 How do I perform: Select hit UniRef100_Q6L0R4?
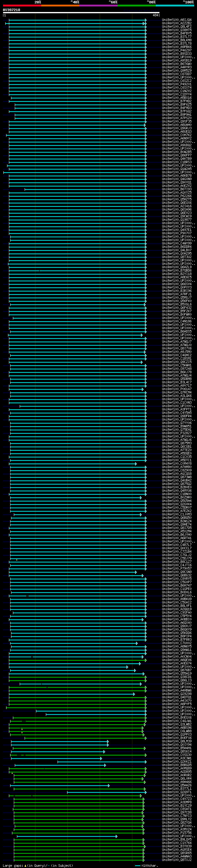[x=176, y=778]
